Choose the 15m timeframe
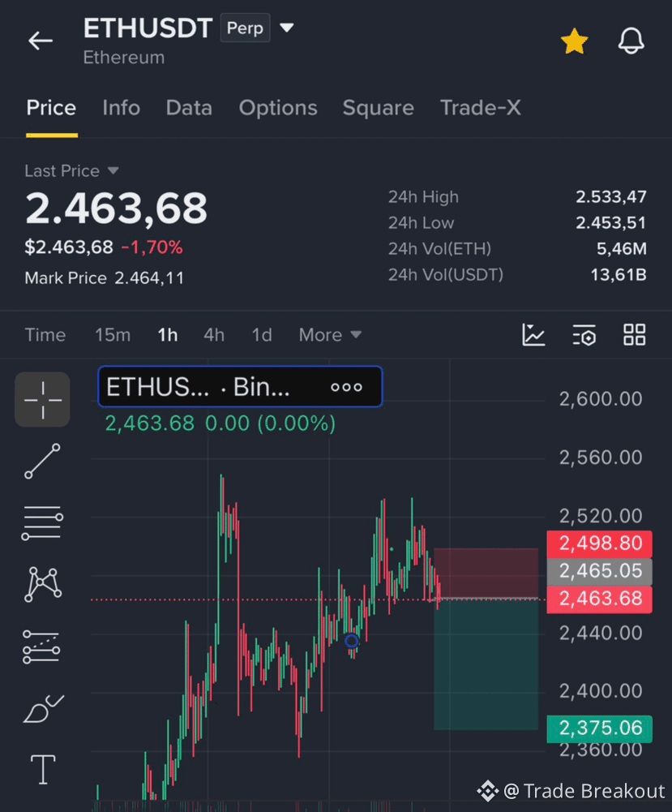 [x=112, y=335]
